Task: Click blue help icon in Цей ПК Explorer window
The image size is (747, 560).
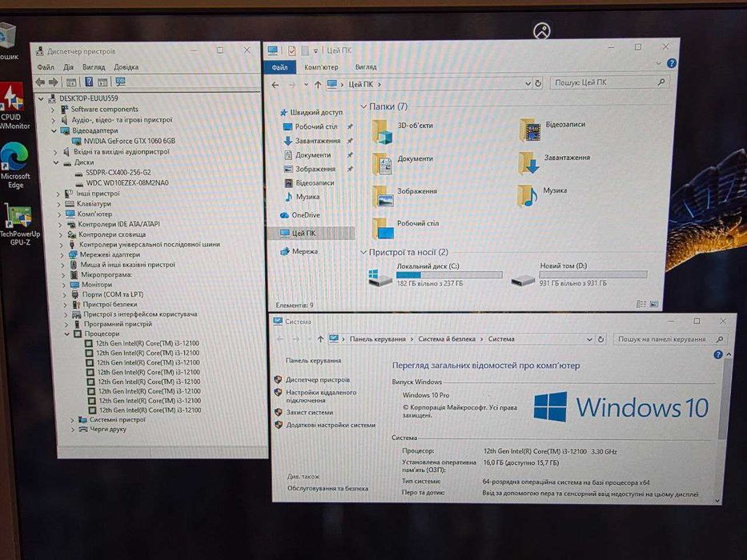Action: [672, 63]
